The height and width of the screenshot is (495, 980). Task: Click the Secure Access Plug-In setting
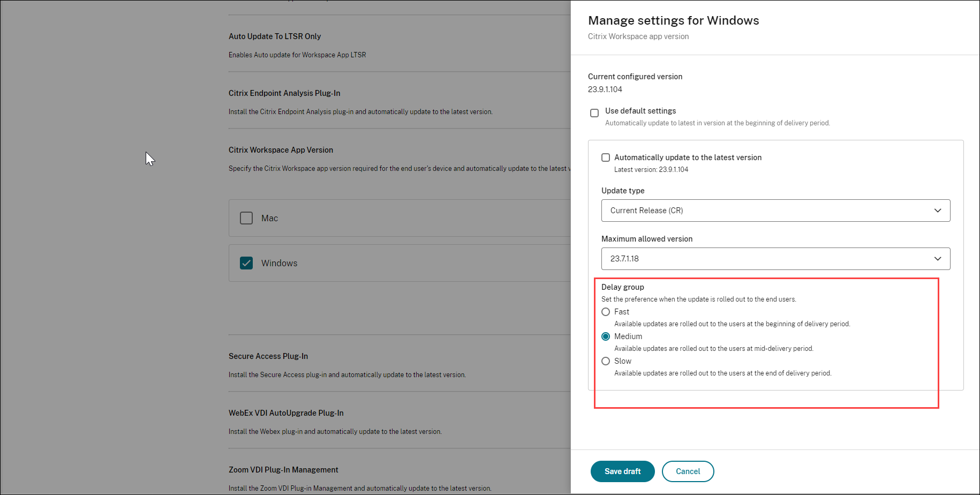pos(268,356)
